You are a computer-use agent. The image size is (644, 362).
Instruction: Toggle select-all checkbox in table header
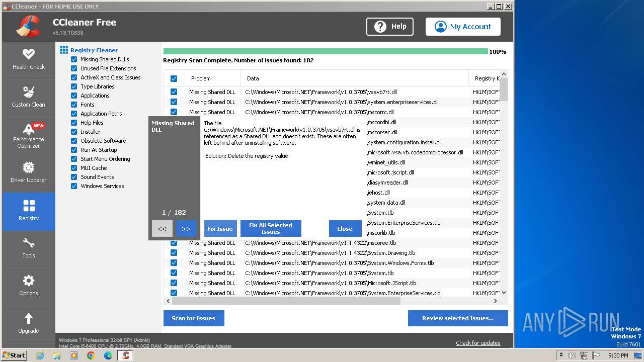tap(174, 78)
